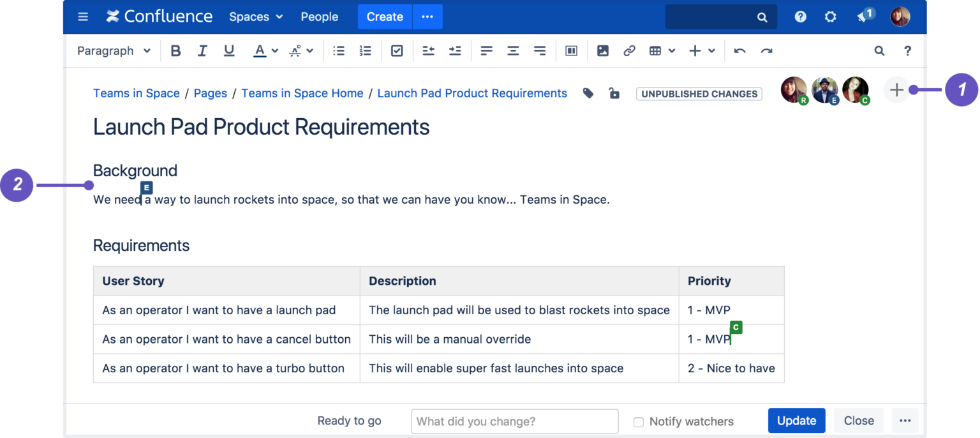
Task: Click the unlocked restrictions padlock icon
Action: coord(614,93)
